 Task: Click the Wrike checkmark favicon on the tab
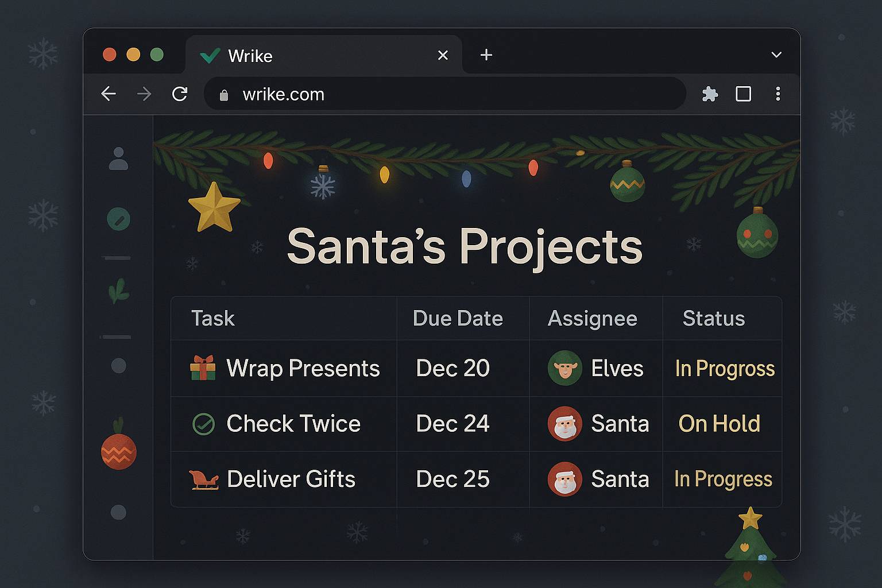click(x=210, y=56)
